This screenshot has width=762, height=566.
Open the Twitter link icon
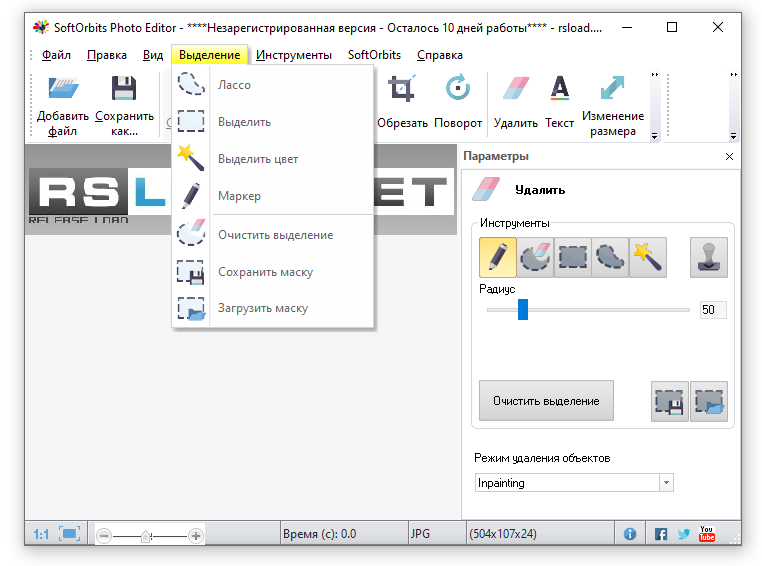pyautogui.click(x=684, y=534)
